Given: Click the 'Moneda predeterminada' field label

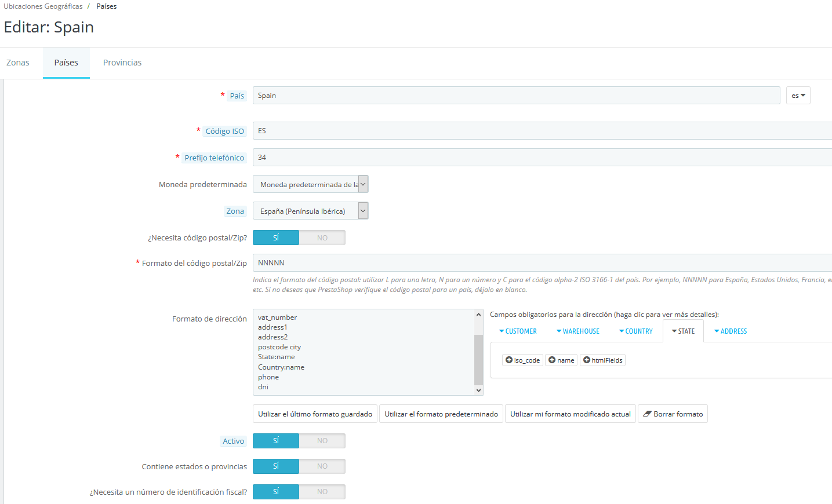Looking at the screenshot, I should [203, 184].
